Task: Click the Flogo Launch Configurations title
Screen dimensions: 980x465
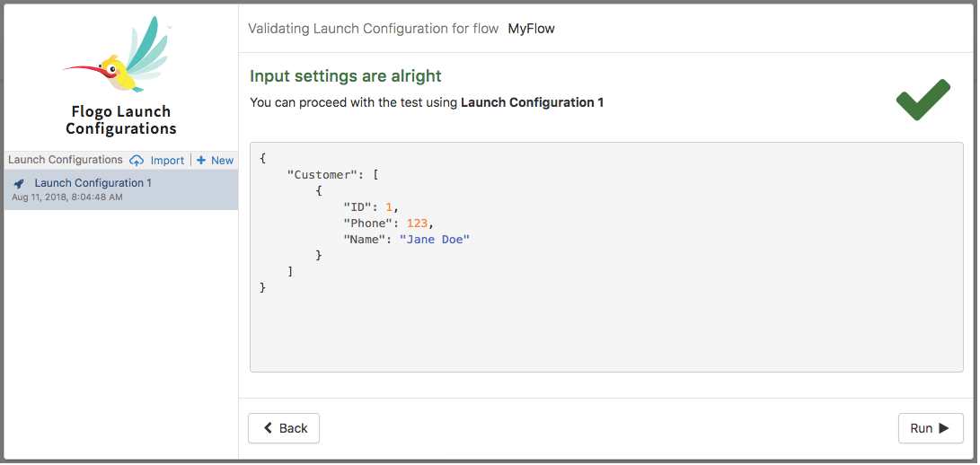Action: point(120,120)
